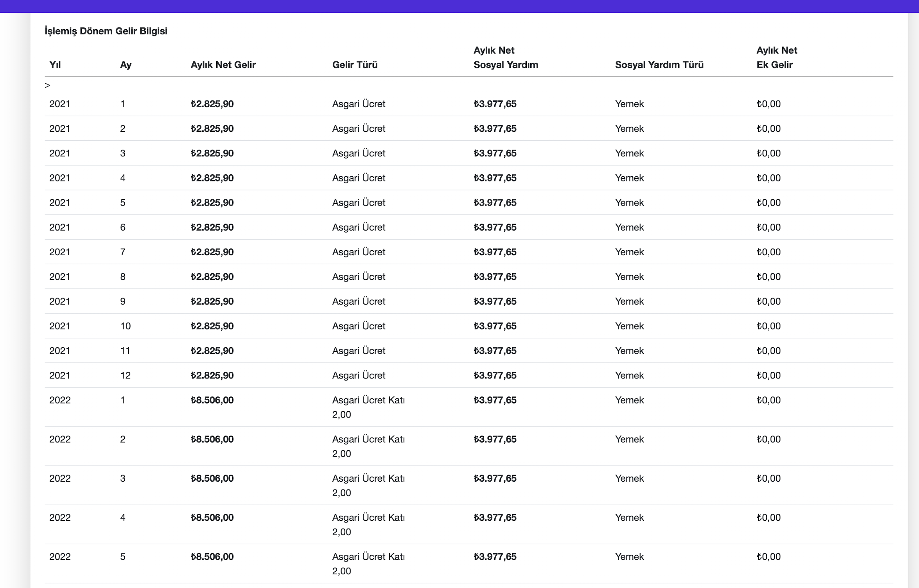The width and height of the screenshot is (919, 588).
Task: Click 'Asgari Ücret' in 2021 month 6 row
Action: click(x=359, y=228)
